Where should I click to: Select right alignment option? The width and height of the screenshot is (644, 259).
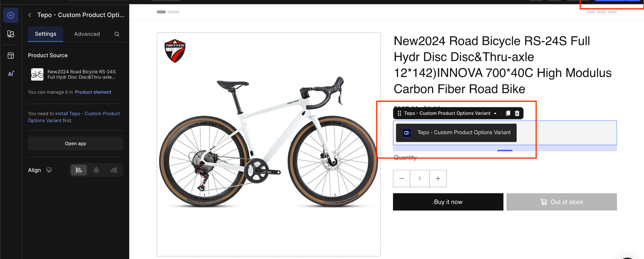[114, 170]
